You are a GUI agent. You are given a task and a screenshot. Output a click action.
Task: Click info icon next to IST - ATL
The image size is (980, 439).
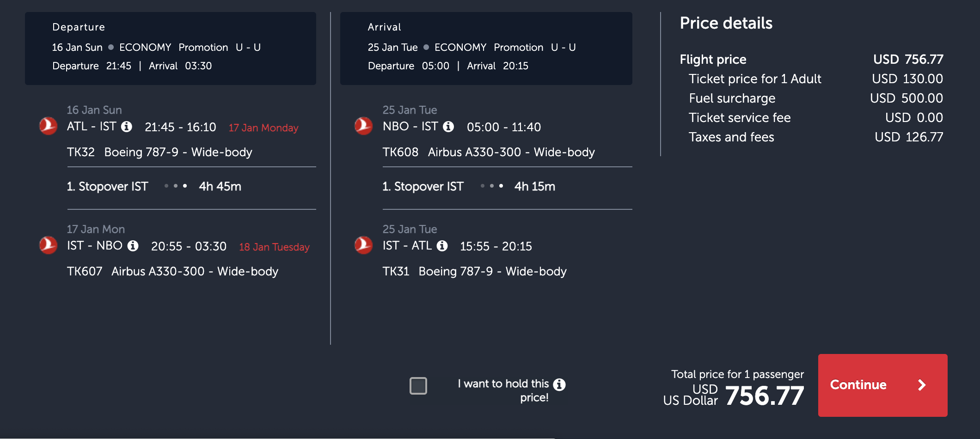pos(442,246)
